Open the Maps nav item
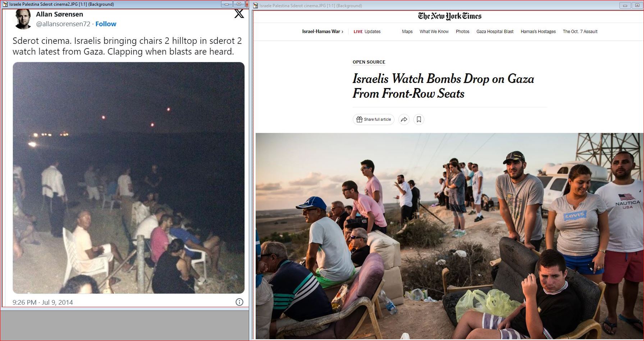 tap(407, 32)
